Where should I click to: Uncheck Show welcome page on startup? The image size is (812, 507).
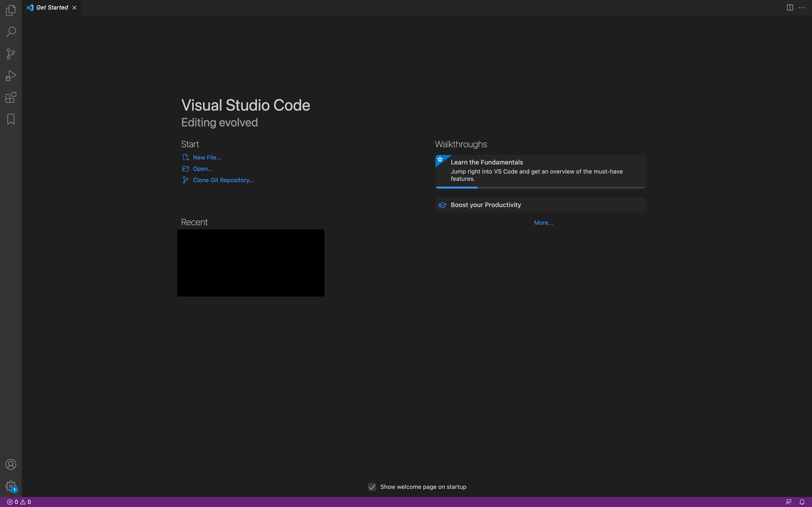(372, 487)
